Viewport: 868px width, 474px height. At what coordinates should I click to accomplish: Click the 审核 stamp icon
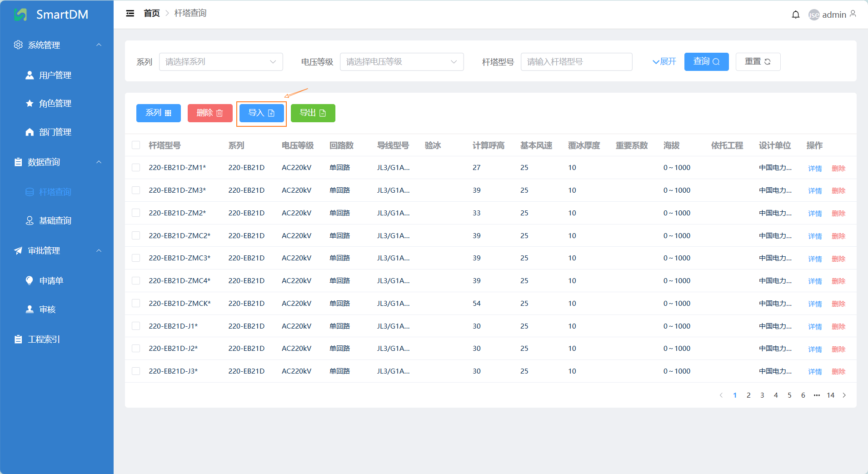(30, 309)
